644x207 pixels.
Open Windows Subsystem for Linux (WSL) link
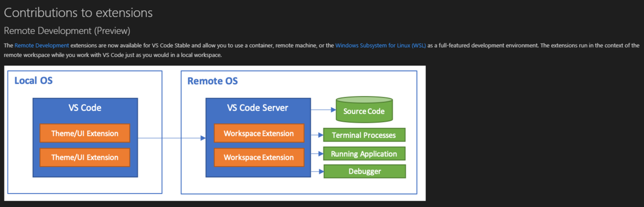click(380, 46)
